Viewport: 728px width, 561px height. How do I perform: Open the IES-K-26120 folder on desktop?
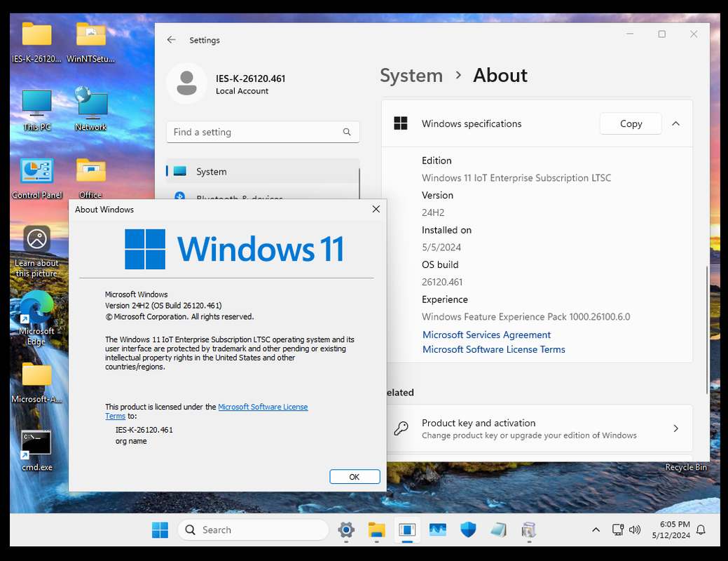[36, 42]
